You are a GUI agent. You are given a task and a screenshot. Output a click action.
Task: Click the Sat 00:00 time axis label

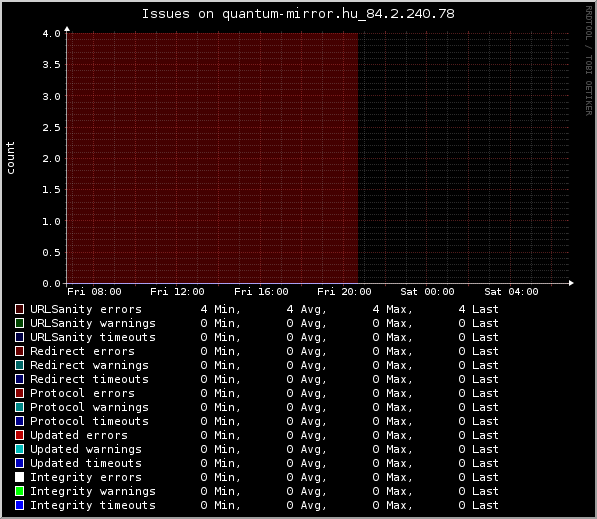pyautogui.click(x=427, y=292)
